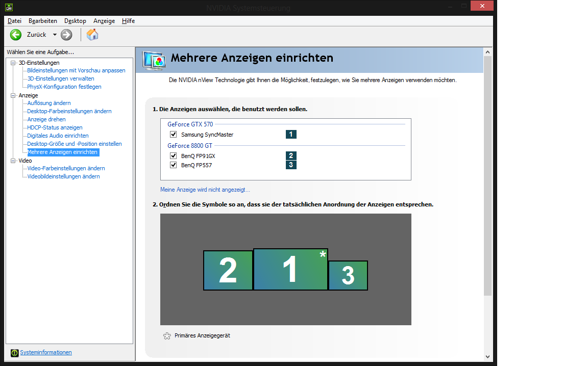Open the Datei menu
This screenshot has width=588, height=366.
click(x=15, y=21)
